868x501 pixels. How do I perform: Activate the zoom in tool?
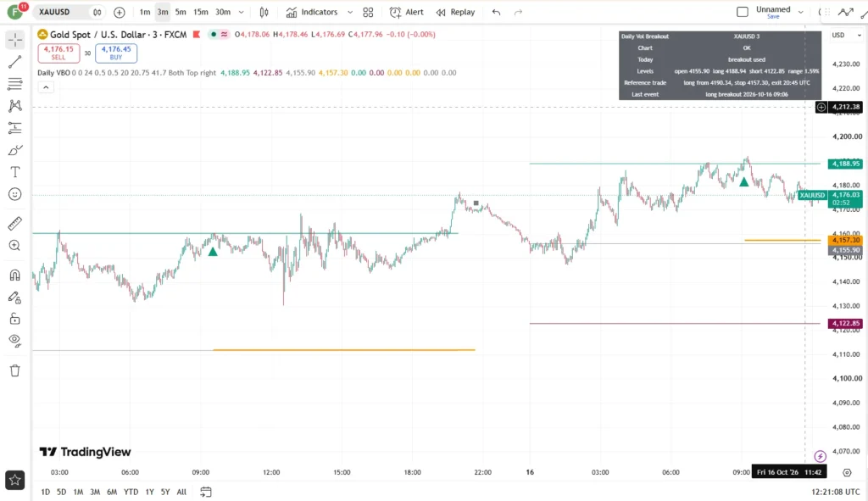(x=15, y=246)
